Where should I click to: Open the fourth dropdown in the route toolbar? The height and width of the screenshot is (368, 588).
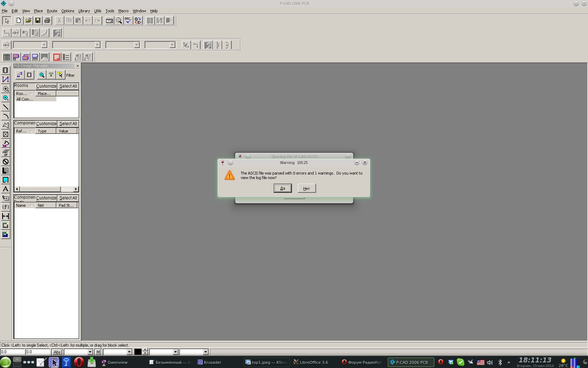pos(172,45)
